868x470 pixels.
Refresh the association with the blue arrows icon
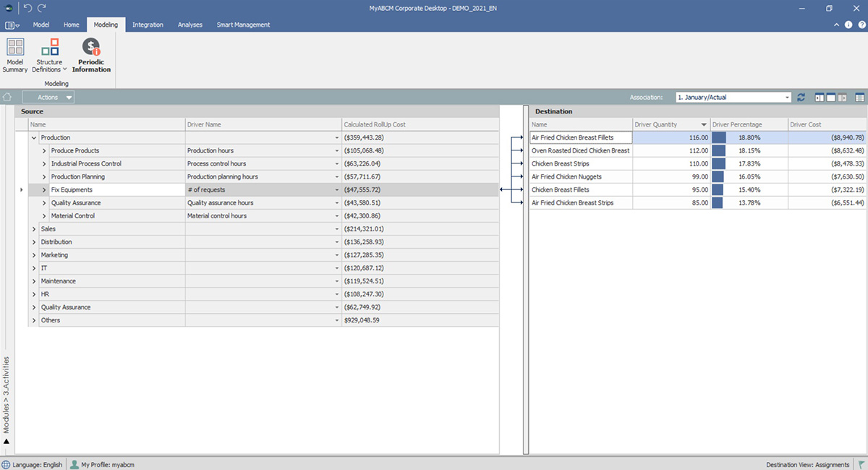(801, 97)
